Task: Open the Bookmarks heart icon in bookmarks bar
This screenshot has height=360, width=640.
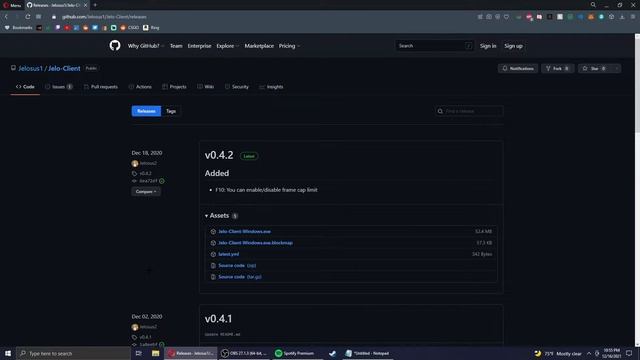Action: pos(7,28)
